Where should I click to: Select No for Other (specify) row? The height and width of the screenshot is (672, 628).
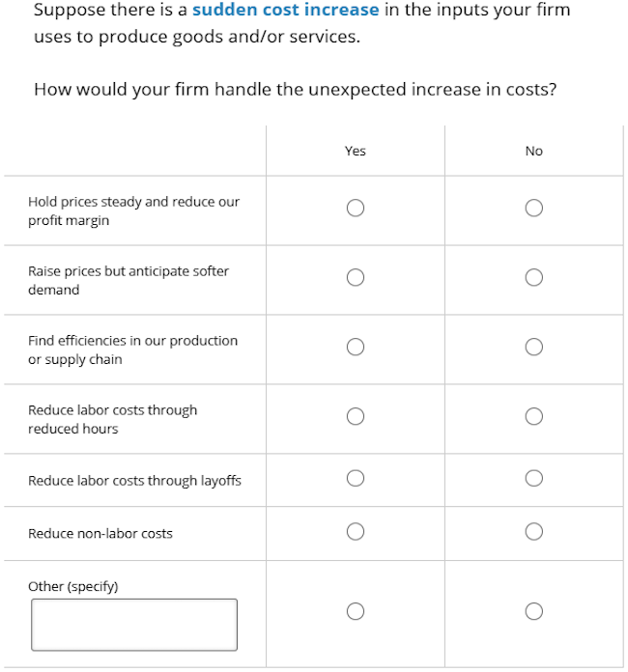533,611
